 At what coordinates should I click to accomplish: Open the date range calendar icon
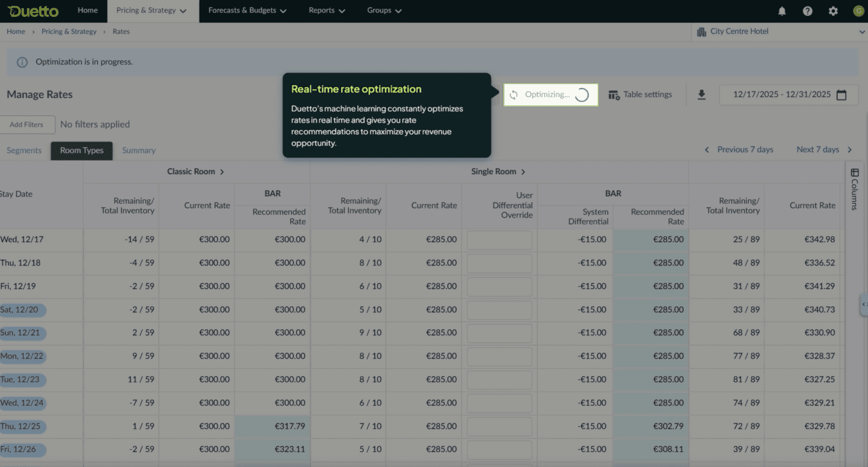(841, 95)
